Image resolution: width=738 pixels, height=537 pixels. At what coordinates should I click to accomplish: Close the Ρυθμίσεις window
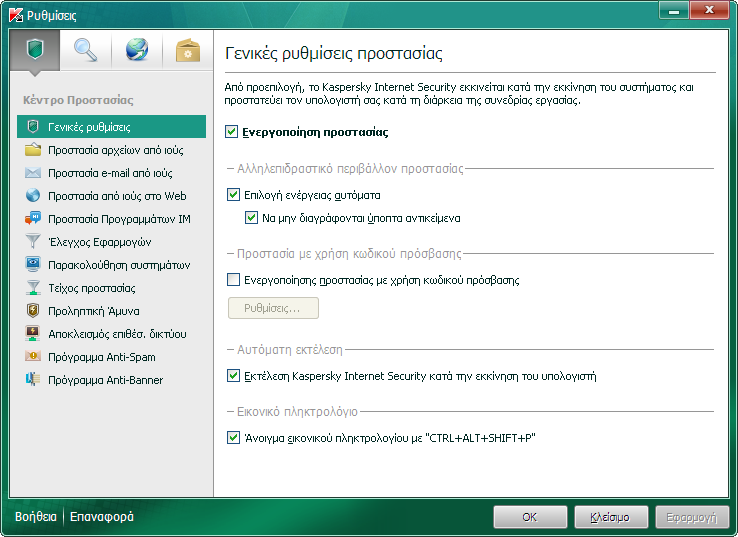[x=709, y=10]
